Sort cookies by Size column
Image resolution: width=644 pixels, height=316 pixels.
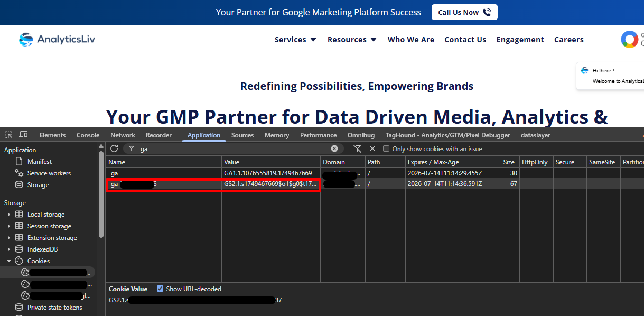point(509,162)
